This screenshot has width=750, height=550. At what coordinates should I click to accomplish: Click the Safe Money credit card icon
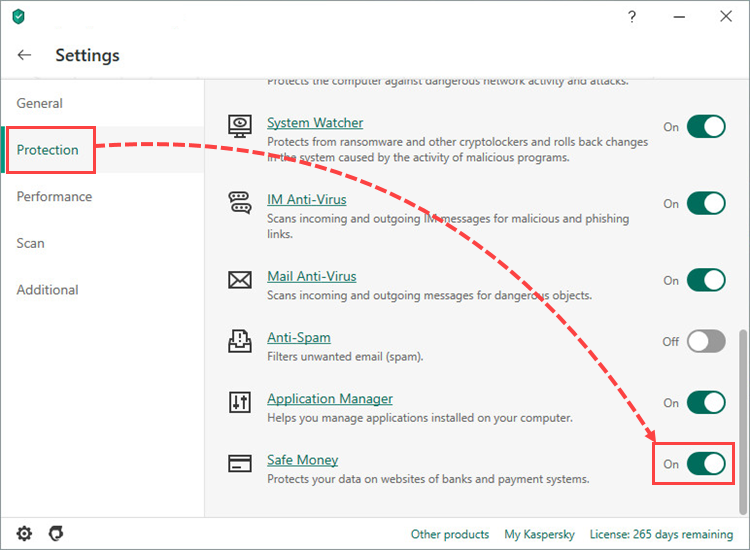[x=240, y=463]
